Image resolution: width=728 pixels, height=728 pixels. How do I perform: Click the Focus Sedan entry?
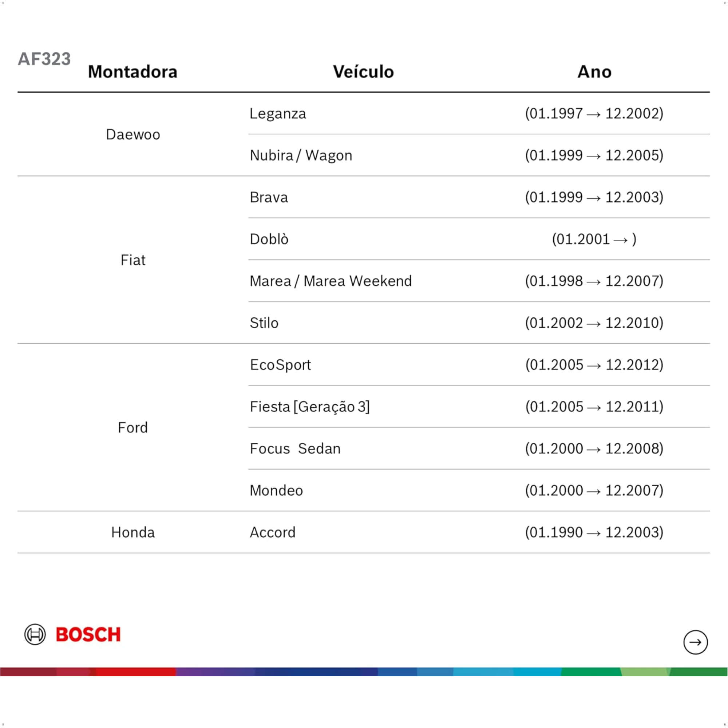[x=295, y=448]
